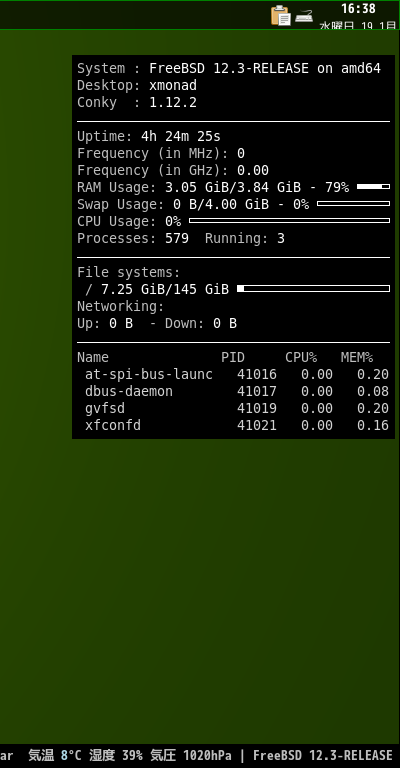This screenshot has height=768, width=400.
Task: Click FreeBSD 12.3-RELEASE in bottom status bar
Action: point(323,755)
